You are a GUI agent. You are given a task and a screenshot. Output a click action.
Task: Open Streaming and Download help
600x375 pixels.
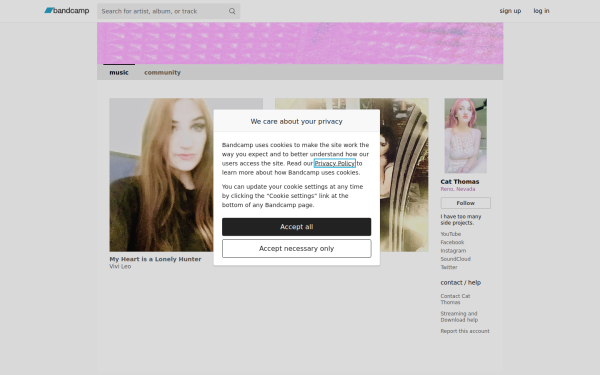[459, 317]
